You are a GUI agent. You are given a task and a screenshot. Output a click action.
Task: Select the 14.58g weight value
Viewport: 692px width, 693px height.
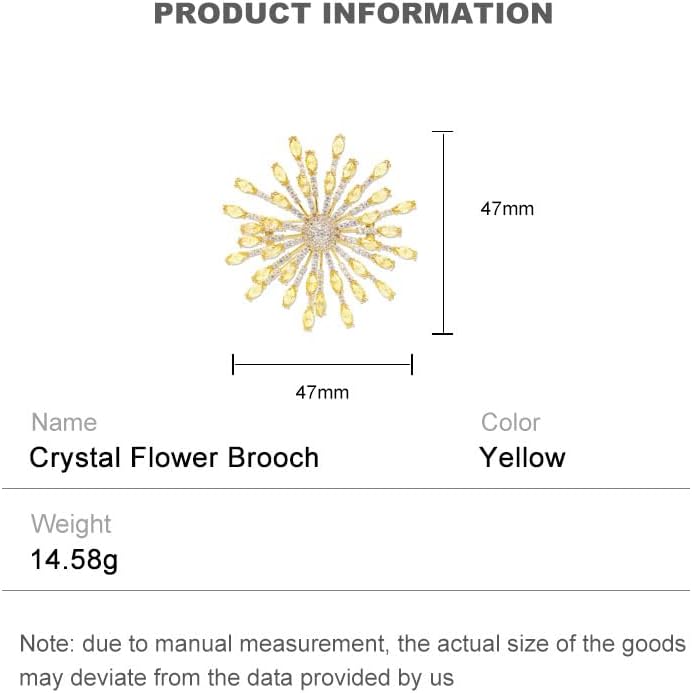point(74,559)
